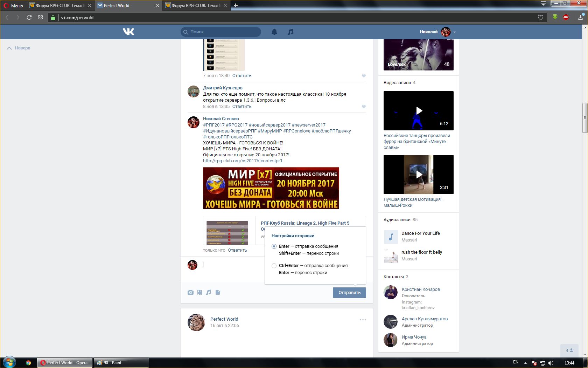Open Николай Степкин profile name
Image resolution: width=588 pixels, height=368 pixels.
[x=221, y=119]
